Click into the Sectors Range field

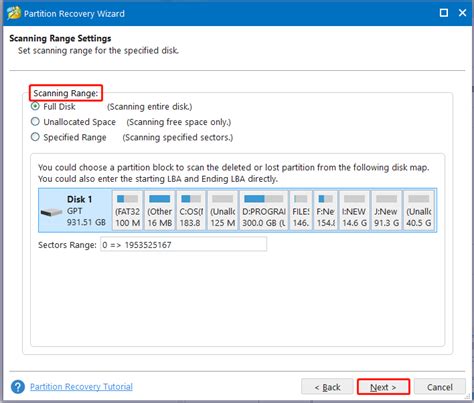[x=183, y=245]
